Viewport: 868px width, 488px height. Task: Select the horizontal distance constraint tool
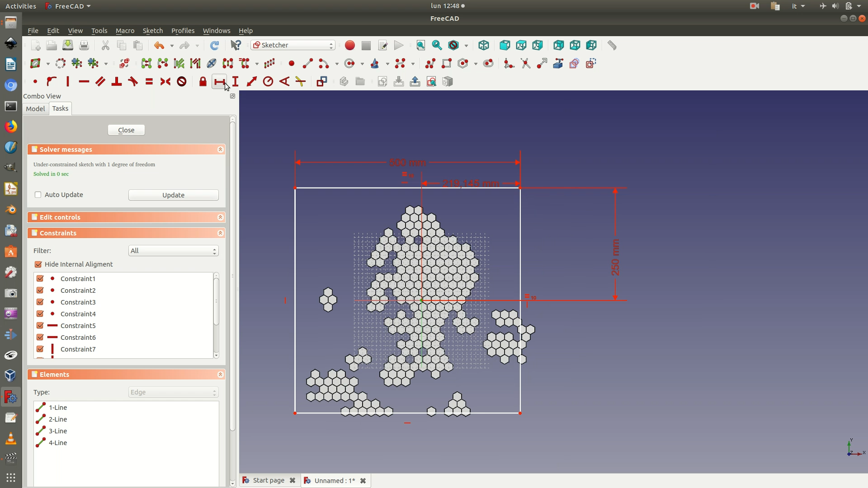(x=219, y=82)
